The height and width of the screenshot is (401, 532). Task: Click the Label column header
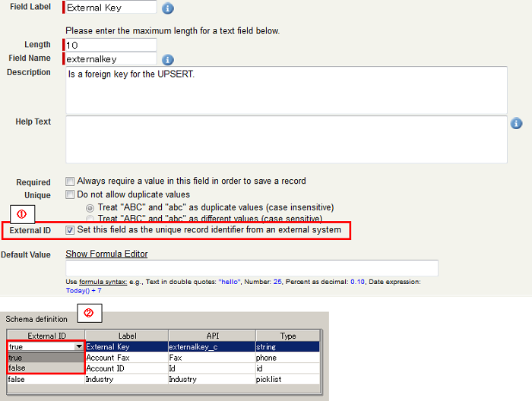point(128,335)
